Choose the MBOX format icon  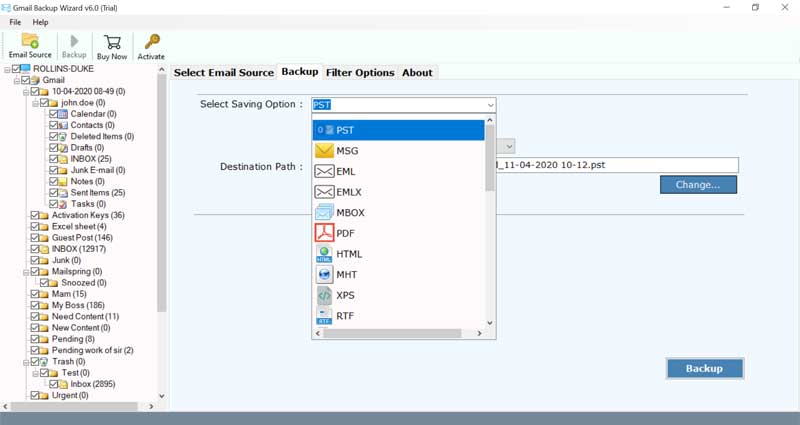click(324, 212)
